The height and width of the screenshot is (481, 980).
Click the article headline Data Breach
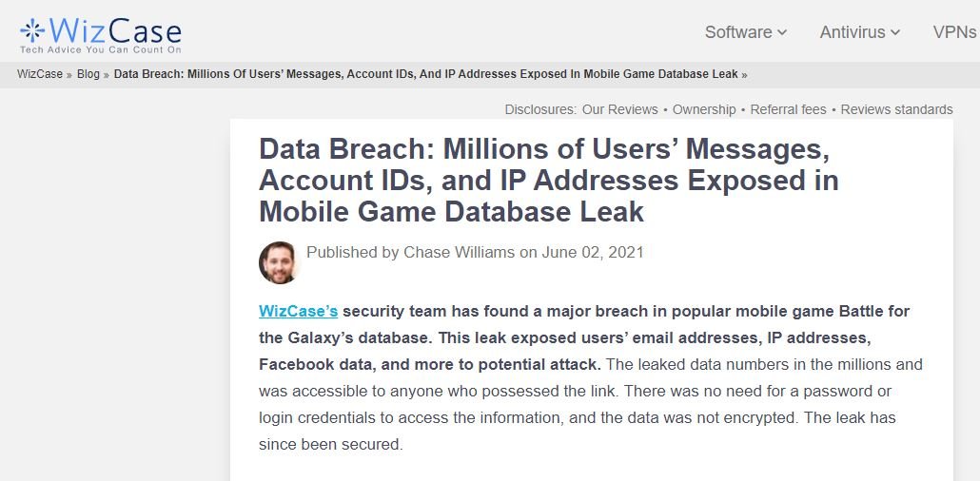point(549,181)
